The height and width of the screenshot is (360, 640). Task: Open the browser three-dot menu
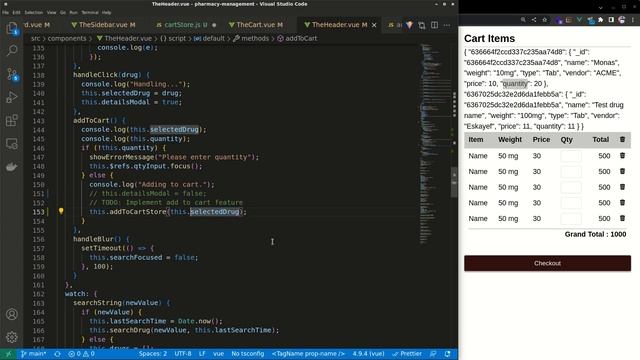pos(633,20)
